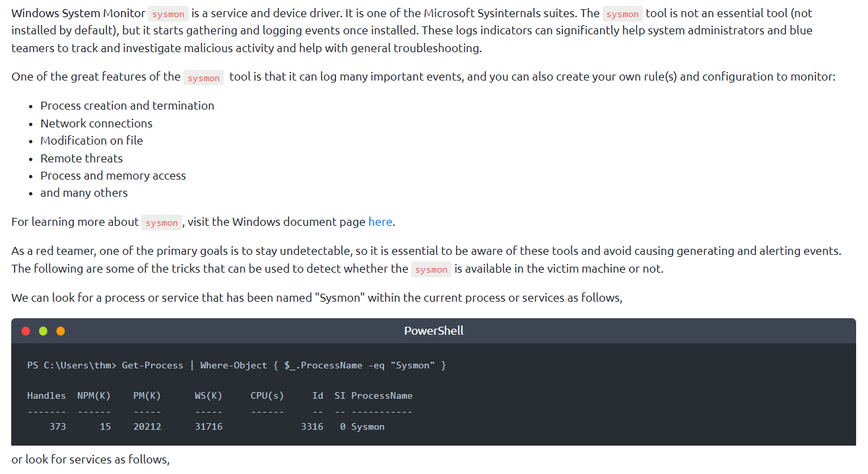868x474 pixels.
Task: Click the 'Remote threats' list item
Action: click(82, 158)
